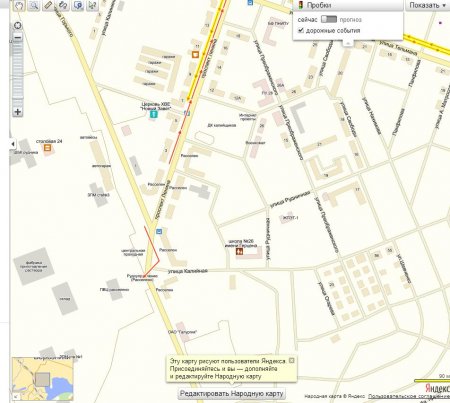This screenshot has height=403, width=450.
Task: Select the magnifier zoom tool
Action: point(34,5)
